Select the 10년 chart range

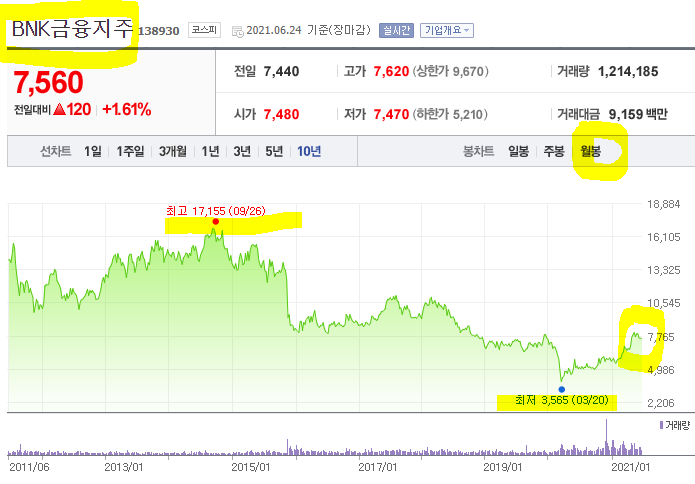click(x=309, y=152)
